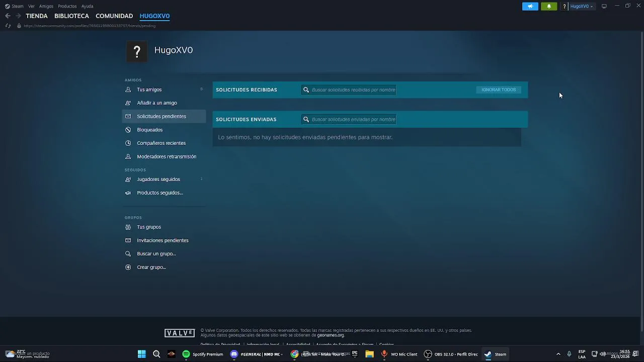The image size is (644, 362).
Task: Go to the HUGOXV0 tab
Action: coord(154,16)
